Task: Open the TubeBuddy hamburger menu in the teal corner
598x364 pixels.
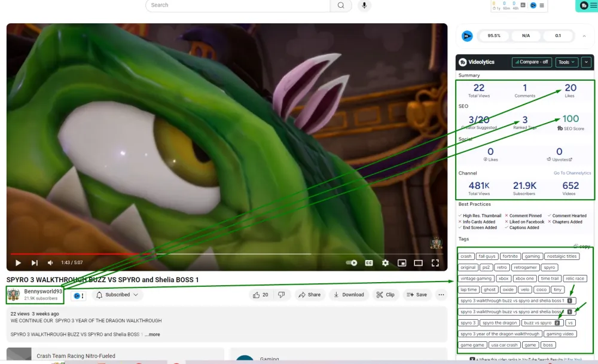Action: click(593, 5)
